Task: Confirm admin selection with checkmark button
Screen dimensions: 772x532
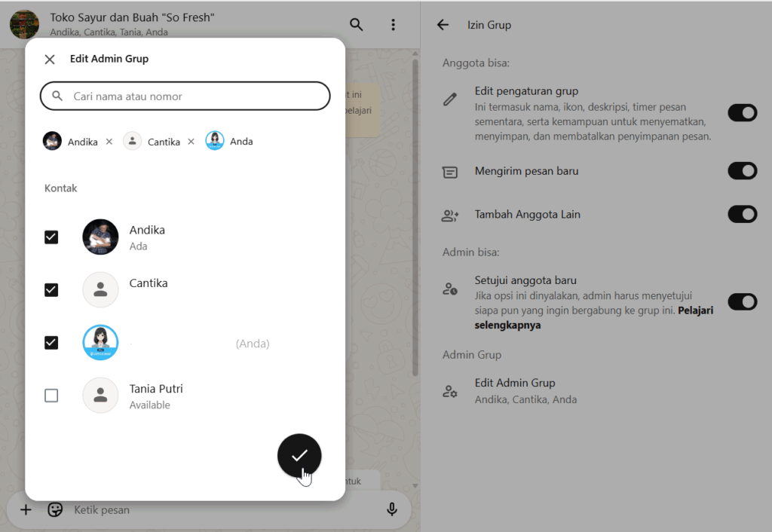Action: (299, 455)
